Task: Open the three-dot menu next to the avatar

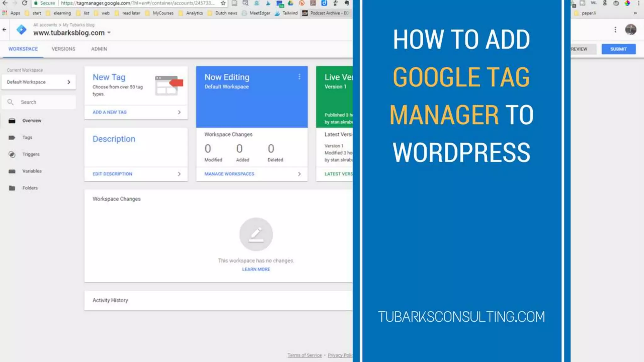Action: (x=615, y=30)
